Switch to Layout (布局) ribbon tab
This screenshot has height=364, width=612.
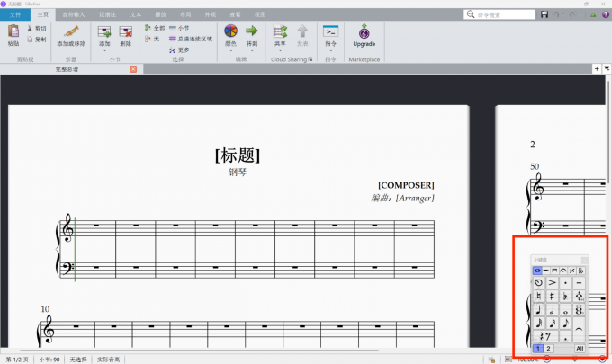tap(185, 14)
